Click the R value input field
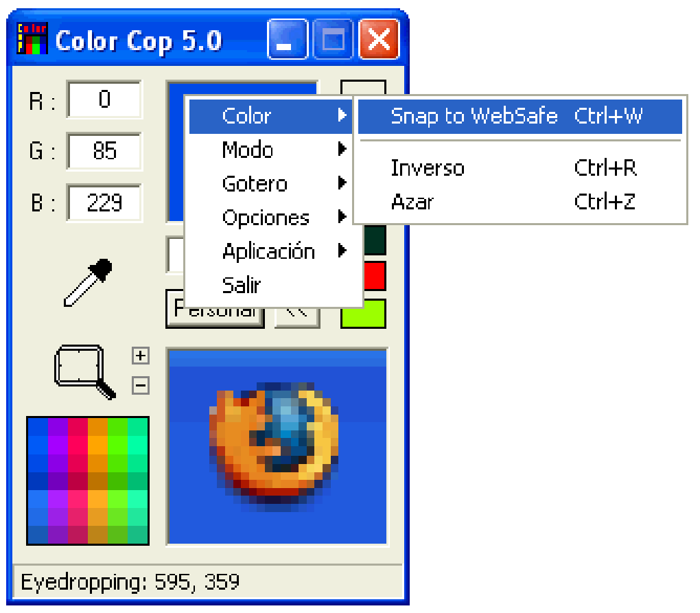The width and height of the screenshot is (700, 613). (x=104, y=99)
